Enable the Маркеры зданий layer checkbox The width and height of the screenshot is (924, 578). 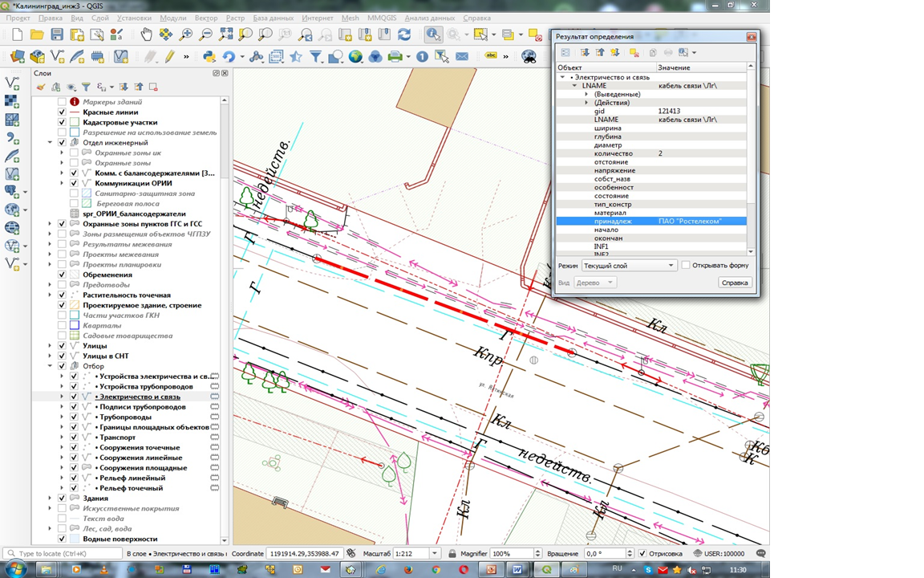(x=63, y=102)
